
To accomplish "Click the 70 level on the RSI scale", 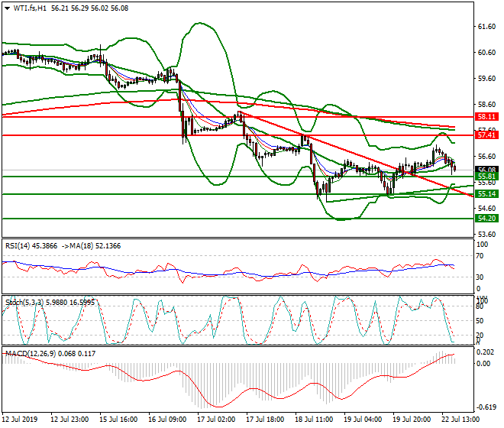I will (481, 256).
